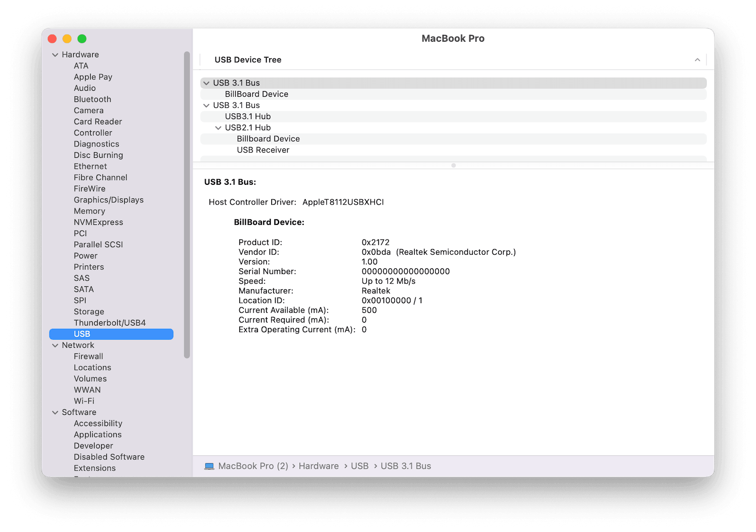Image resolution: width=756 pixels, height=532 pixels.
Task: Open Hardware from the breadcrumb path
Action: point(319,466)
